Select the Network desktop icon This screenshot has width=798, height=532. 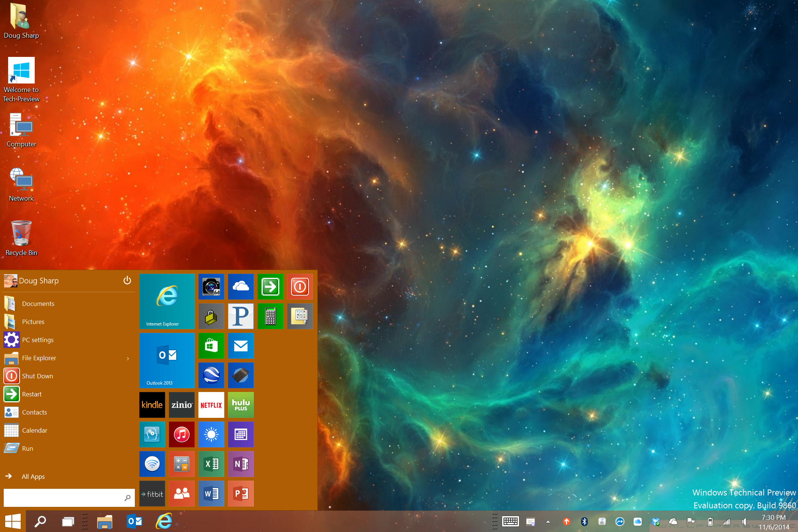point(21,184)
